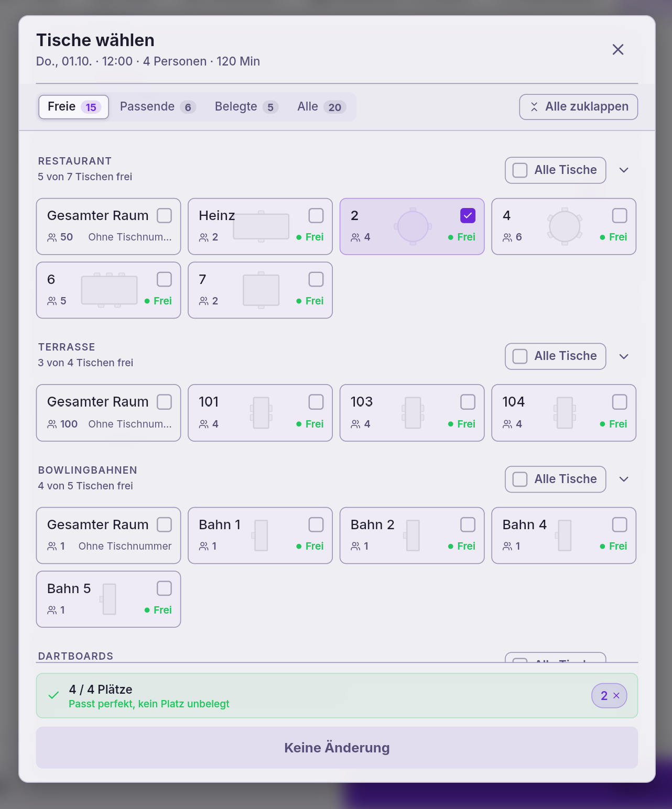
Task: Uncheck the selected table 2 checkbox
Action: [x=468, y=215]
